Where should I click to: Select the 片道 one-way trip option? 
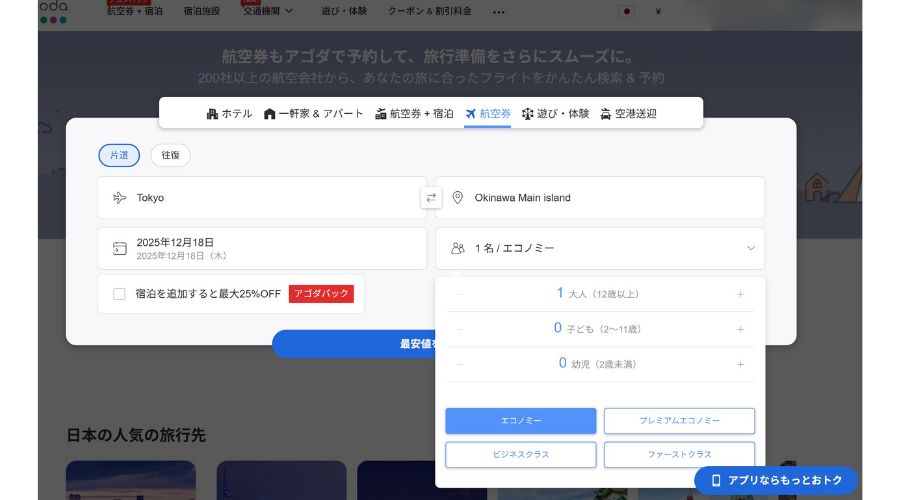119,155
